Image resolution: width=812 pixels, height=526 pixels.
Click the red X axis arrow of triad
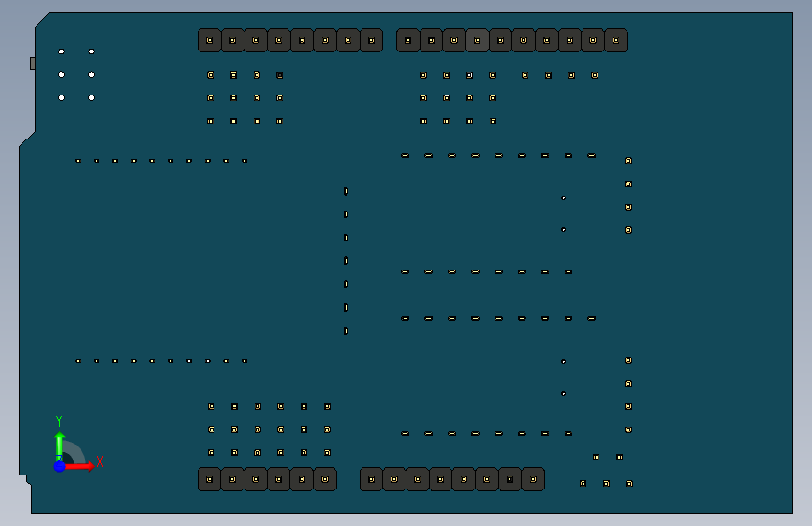(x=78, y=466)
